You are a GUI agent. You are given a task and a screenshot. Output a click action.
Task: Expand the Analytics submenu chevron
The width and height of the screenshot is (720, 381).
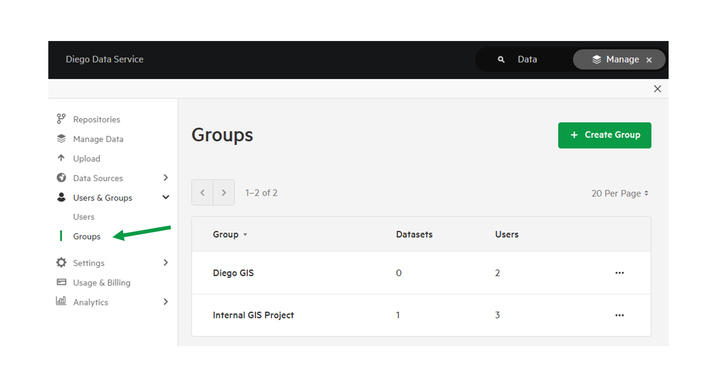coord(166,302)
